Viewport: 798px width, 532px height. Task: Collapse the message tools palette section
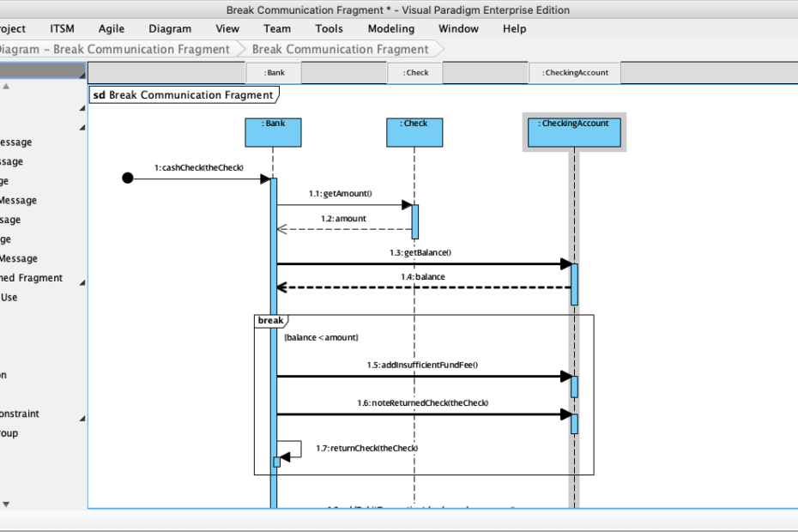(81, 127)
